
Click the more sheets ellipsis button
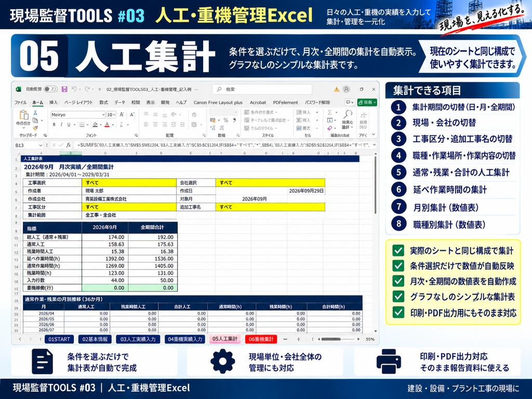coord(285,339)
